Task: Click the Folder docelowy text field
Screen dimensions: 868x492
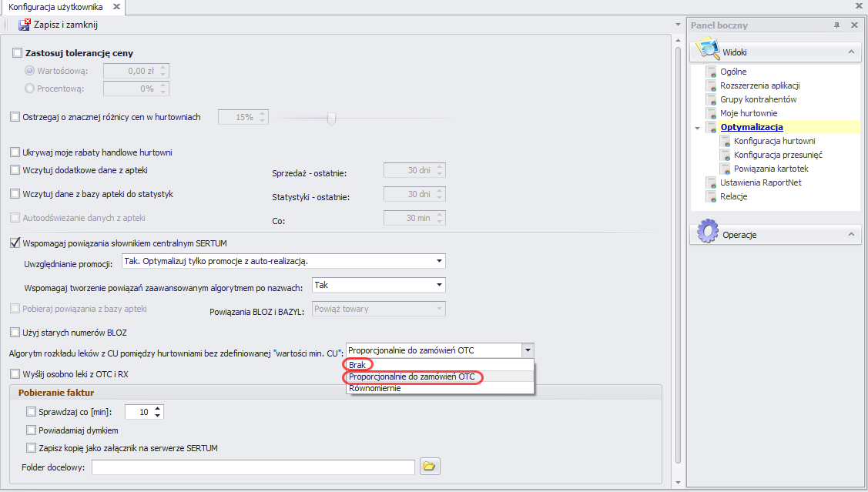Action: pos(253,467)
